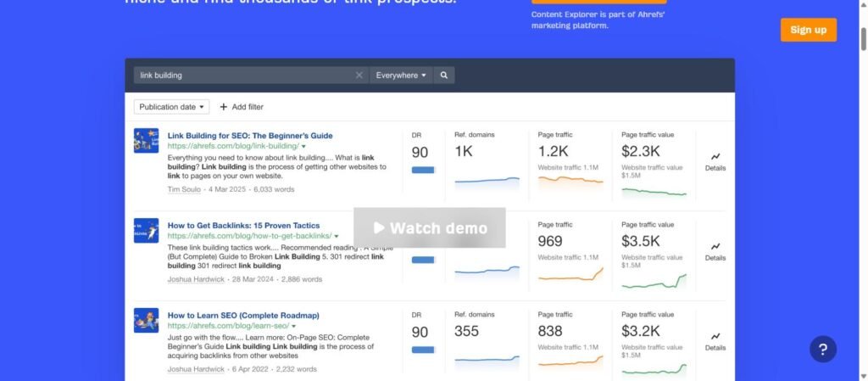Expand the ahrefs.com/blog/learn-seo/ URL arrow
The width and height of the screenshot is (868, 381).
[x=293, y=327]
